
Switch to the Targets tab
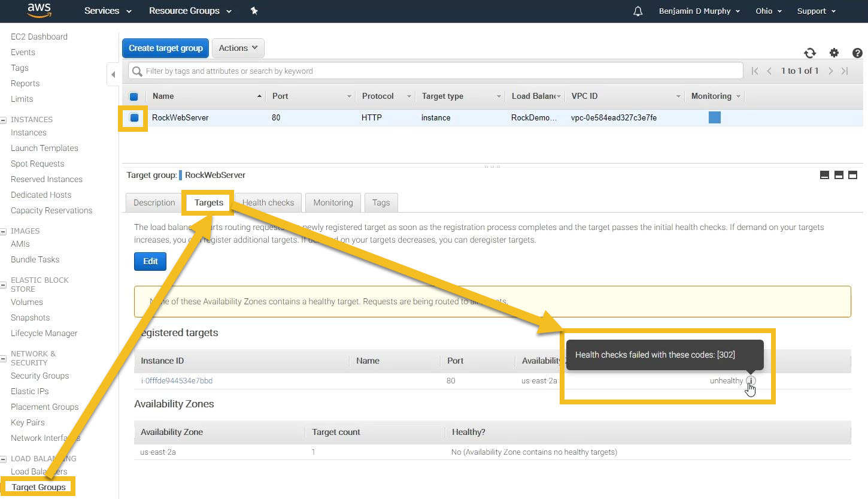(x=209, y=202)
